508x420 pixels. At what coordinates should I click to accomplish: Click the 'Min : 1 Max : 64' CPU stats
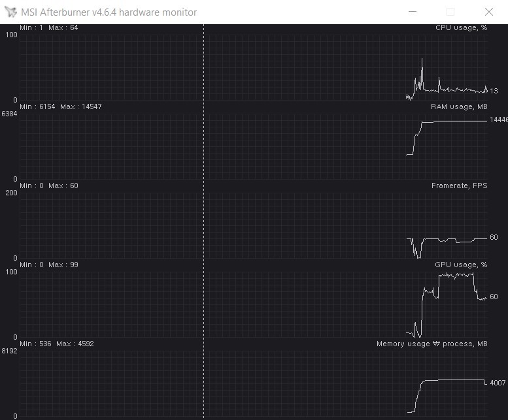pyautogui.click(x=48, y=28)
